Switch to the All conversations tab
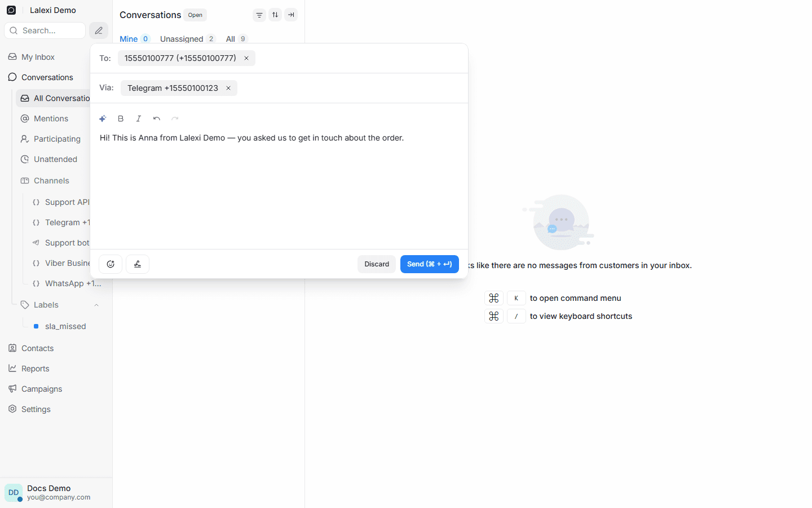This screenshot has height=508, width=812. [237, 39]
